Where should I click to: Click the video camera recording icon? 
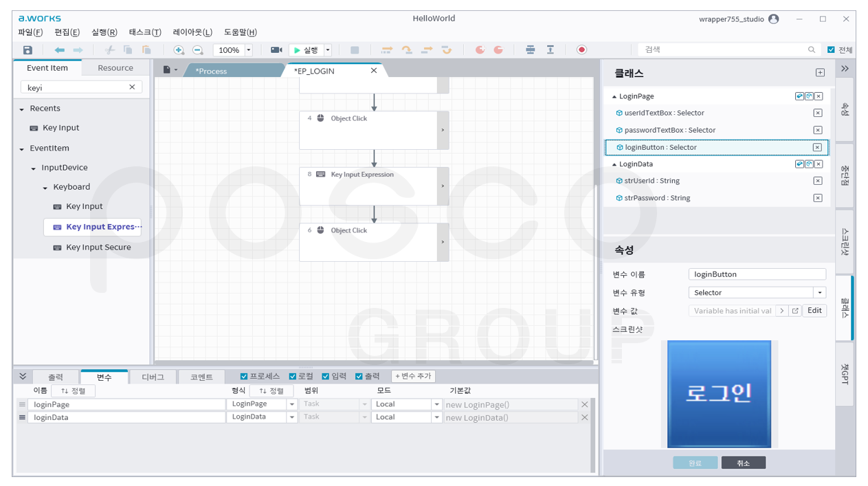pyautogui.click(x=276, y=50)
